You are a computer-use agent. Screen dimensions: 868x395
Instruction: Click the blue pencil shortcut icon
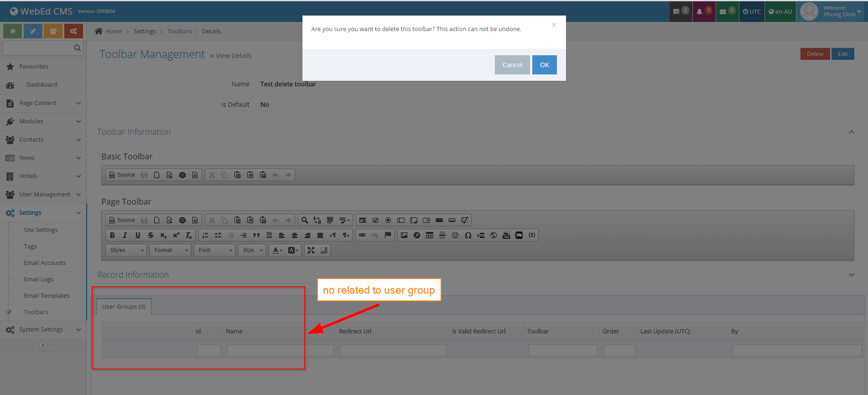pyautogui.click(x=33, y=31)
